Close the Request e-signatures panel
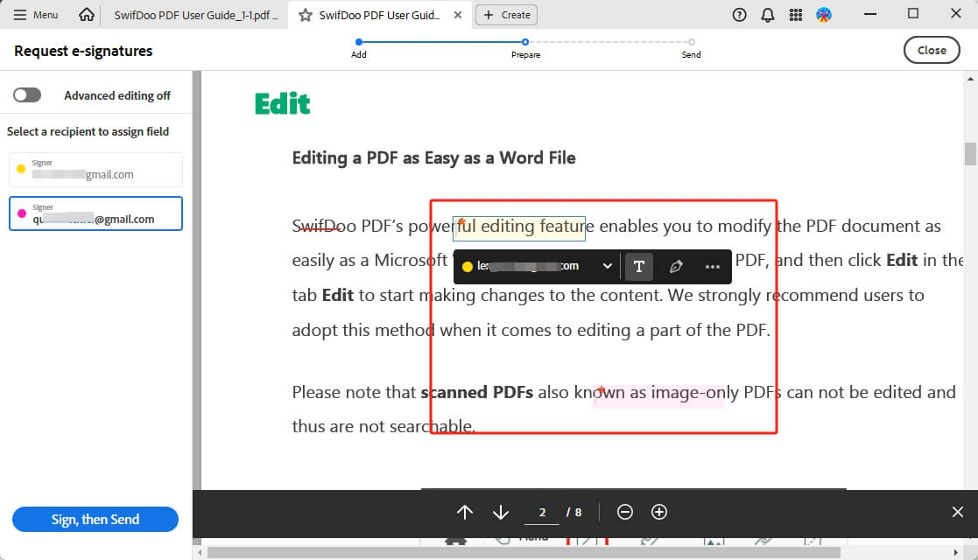978x560 pixels. pyautogui.click(x=932, y=51)
